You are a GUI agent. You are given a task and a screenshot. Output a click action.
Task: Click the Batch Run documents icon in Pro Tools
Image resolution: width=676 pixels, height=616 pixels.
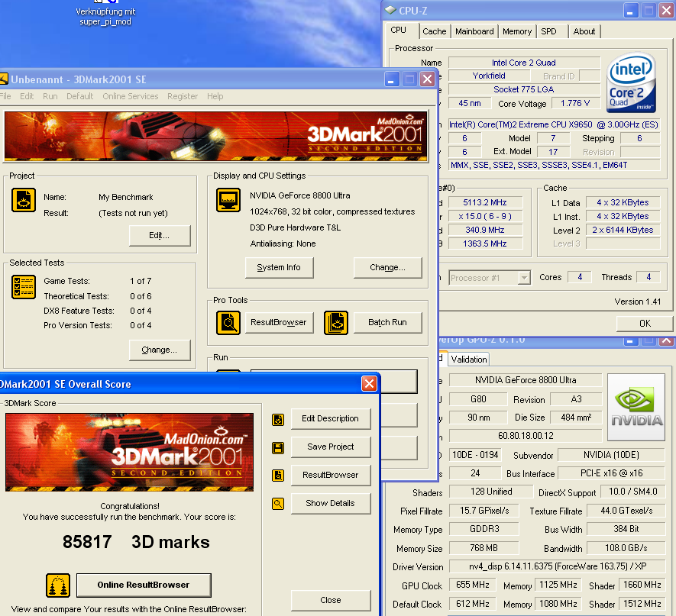pyautogui.click(x=336, y=322)
